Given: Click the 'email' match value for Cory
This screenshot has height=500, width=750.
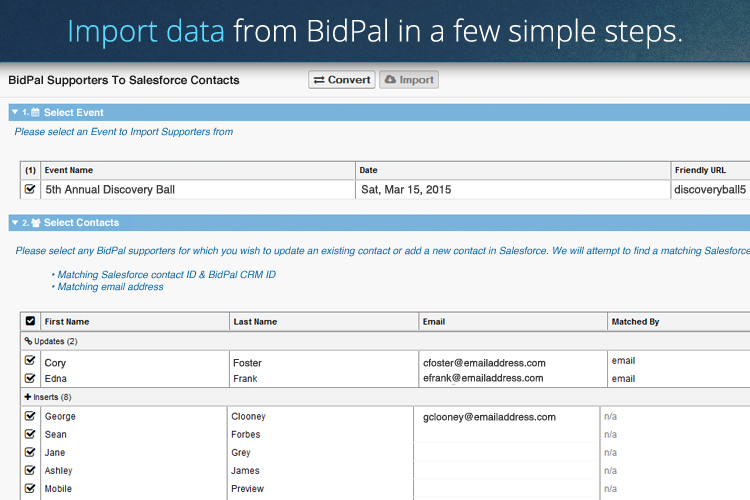Looking at the screenshot, I should (623, 361).
